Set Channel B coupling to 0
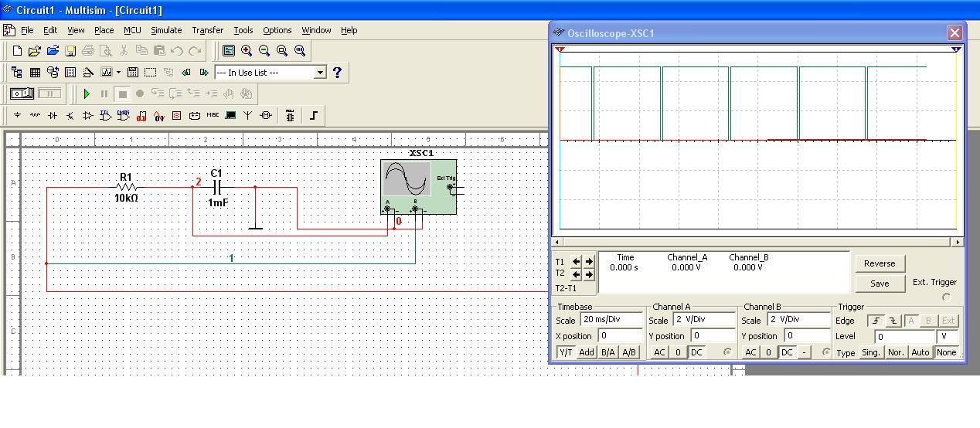 768,352
